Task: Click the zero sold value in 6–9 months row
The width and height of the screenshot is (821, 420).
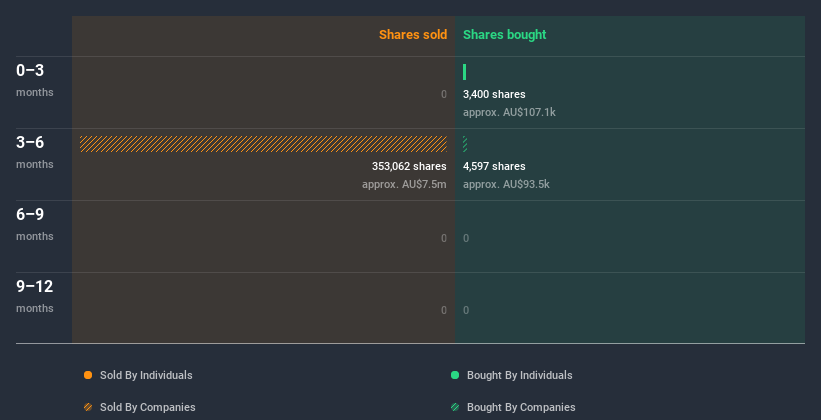Action: pos(443,238)
